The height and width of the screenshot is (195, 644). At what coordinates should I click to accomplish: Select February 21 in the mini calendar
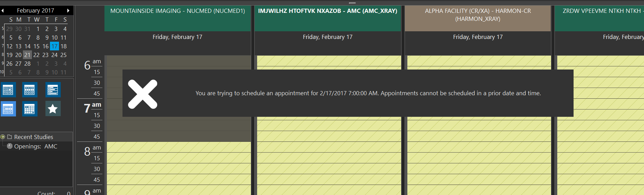(27, 55)
